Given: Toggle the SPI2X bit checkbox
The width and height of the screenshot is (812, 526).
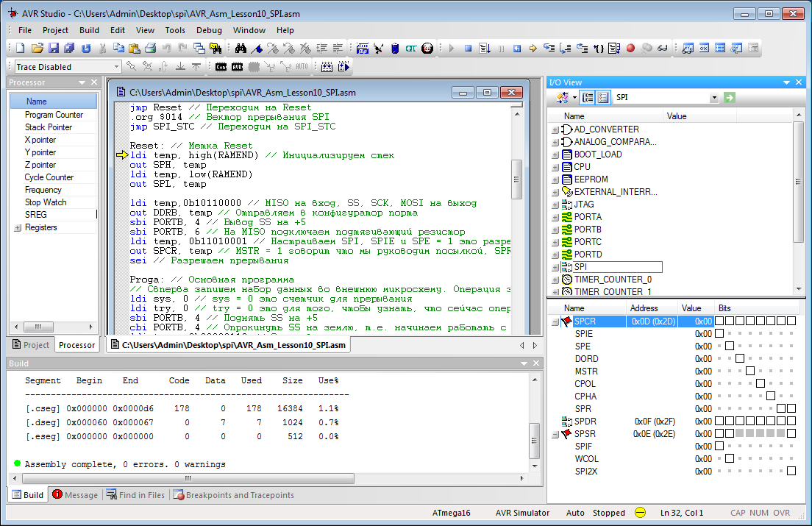Looking at the screenshot, I should click(x=791, y=472).
